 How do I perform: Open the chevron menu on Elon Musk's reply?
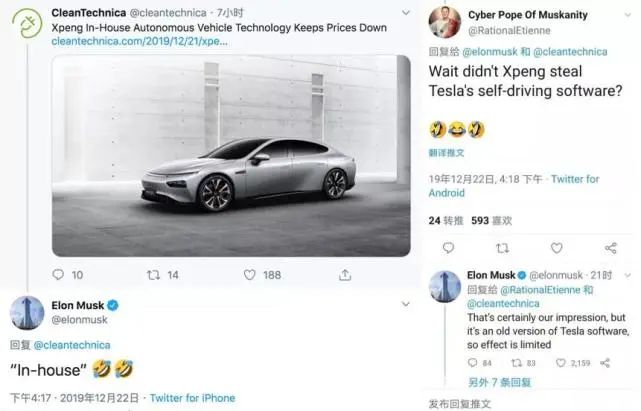(626, 275)
